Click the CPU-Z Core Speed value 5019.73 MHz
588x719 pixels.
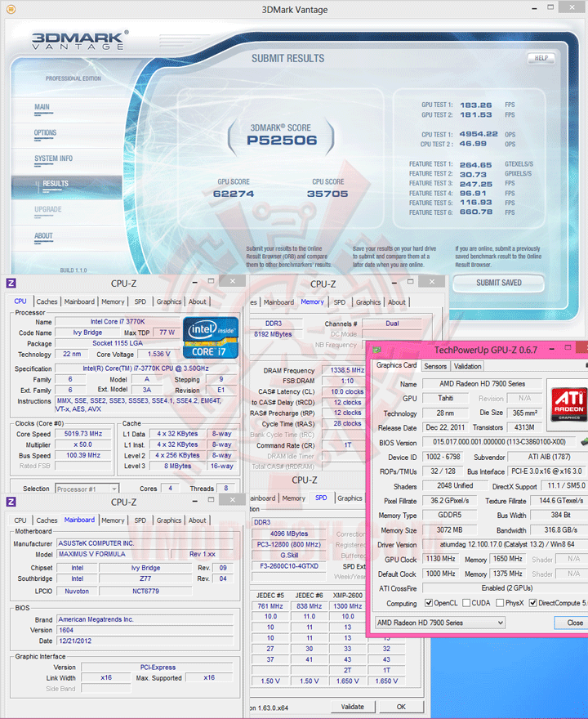point(83,434)
